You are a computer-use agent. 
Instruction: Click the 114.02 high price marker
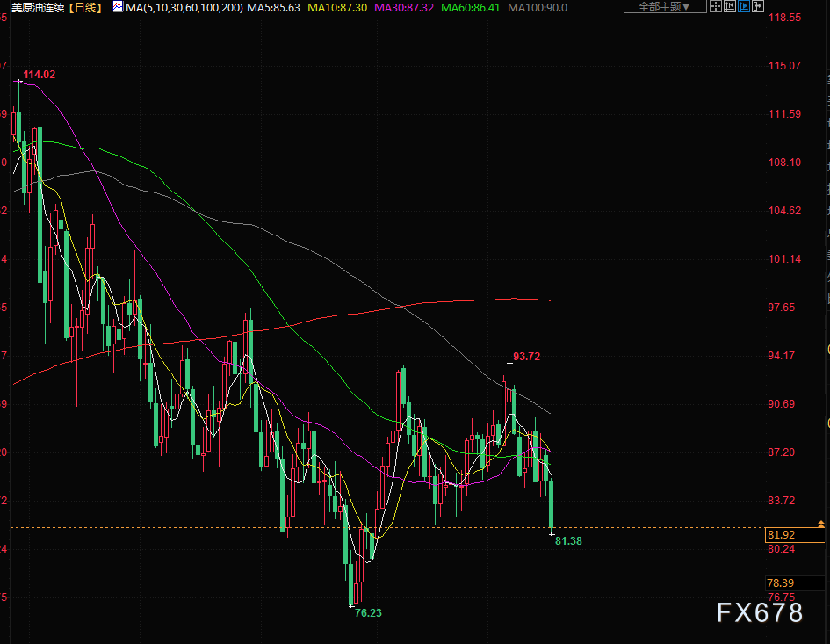point(40,75)
